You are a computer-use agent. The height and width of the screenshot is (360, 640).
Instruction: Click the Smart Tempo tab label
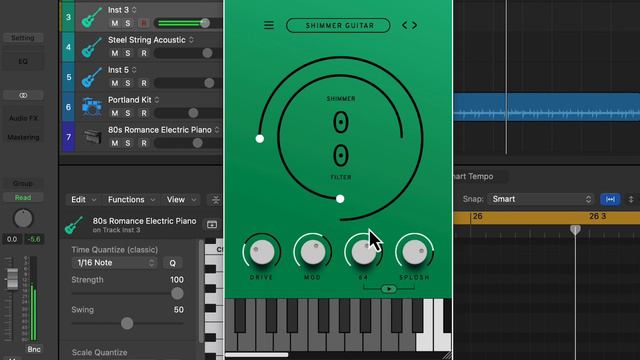[473, 177]
